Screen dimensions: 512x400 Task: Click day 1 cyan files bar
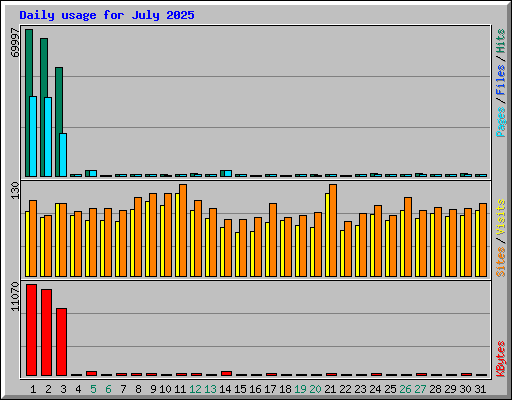33,136
